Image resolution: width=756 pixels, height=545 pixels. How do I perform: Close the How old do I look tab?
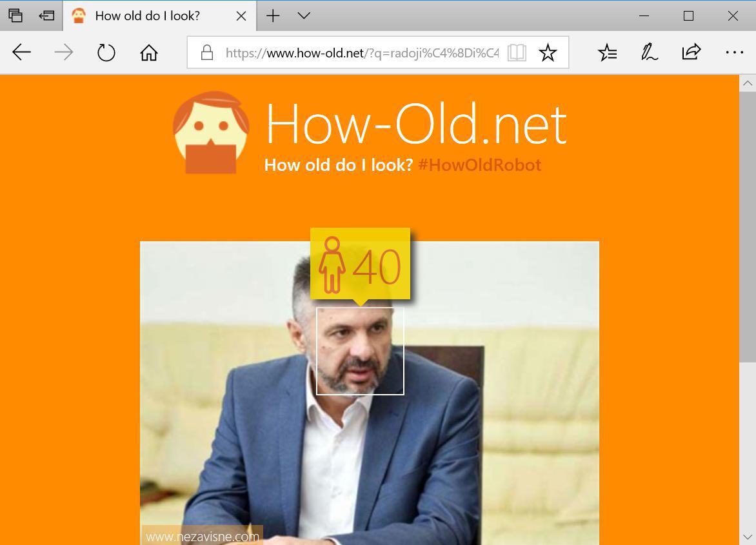[241, 16]
